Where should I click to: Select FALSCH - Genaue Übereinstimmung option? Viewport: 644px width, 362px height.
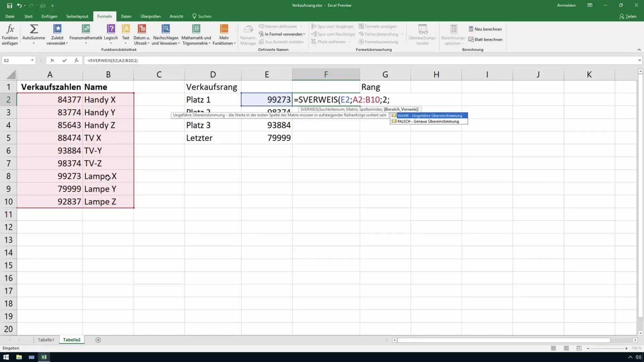[x=429, y=121]
